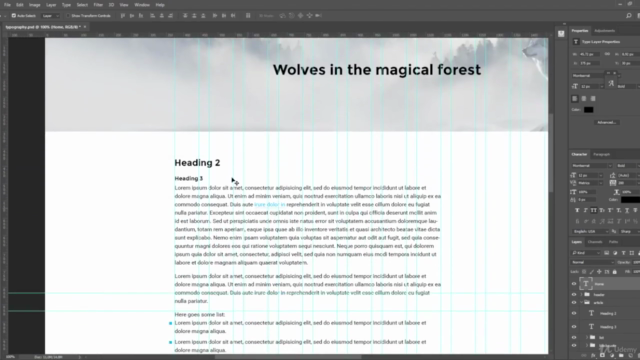Open English: USA language dropdown
This screenshot has height=360, width=640.
point(590,231)
